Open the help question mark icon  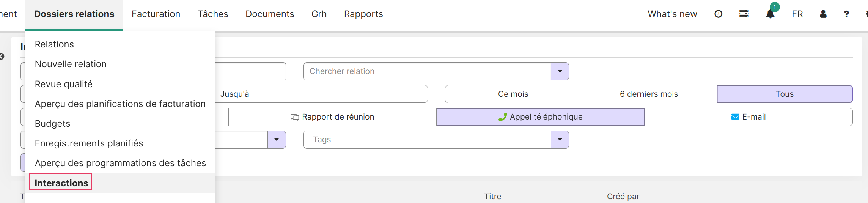846,14
